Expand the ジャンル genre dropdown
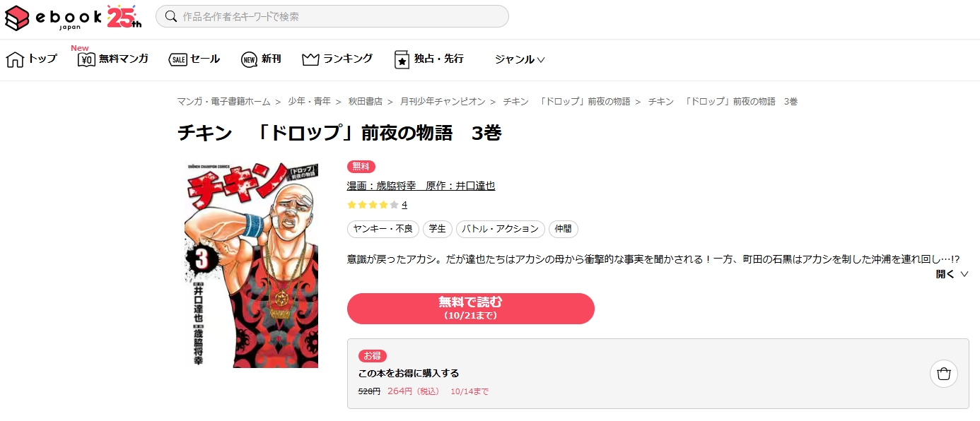The image size is (980, 421). coord(520,59)
